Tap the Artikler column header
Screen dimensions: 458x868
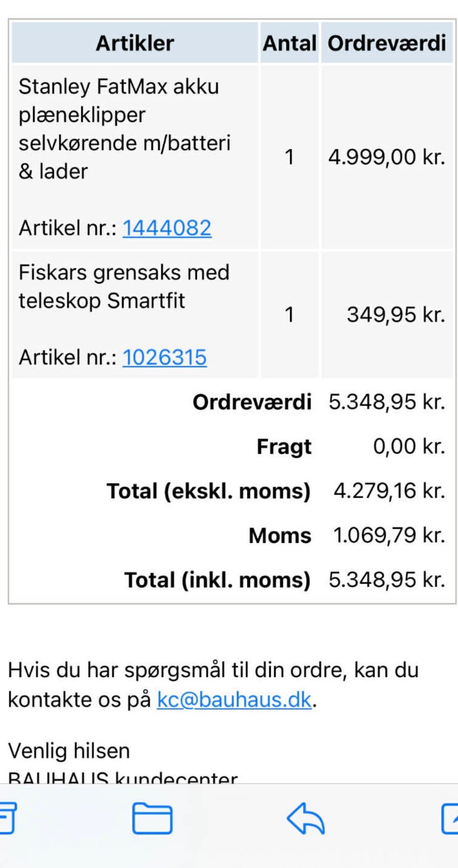point(135,43)
